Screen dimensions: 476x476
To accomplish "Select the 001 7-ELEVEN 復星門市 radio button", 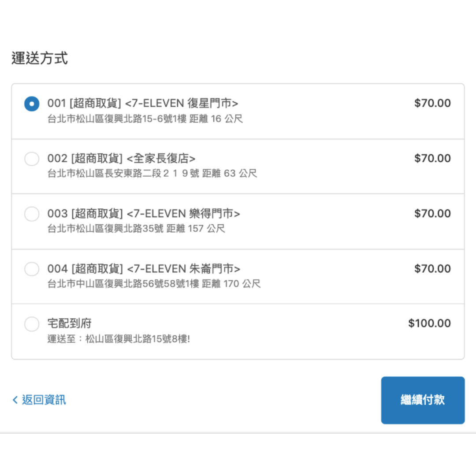I will click(32, 104).
